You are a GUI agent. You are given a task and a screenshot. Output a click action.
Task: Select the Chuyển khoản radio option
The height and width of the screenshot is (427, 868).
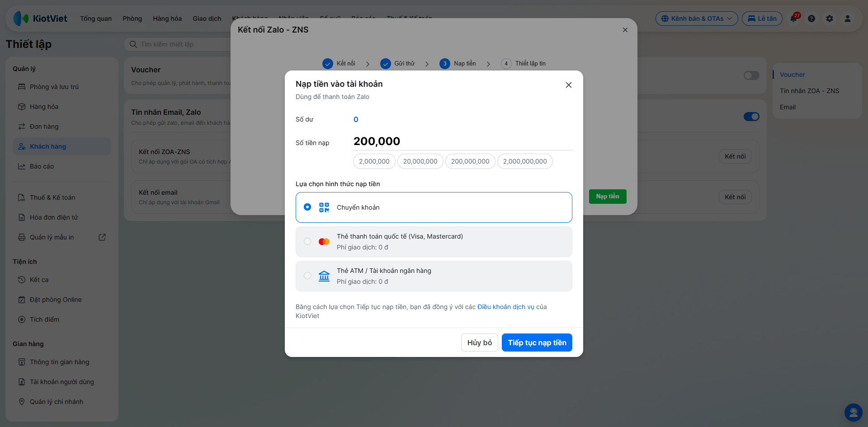(x=307, y=207)
